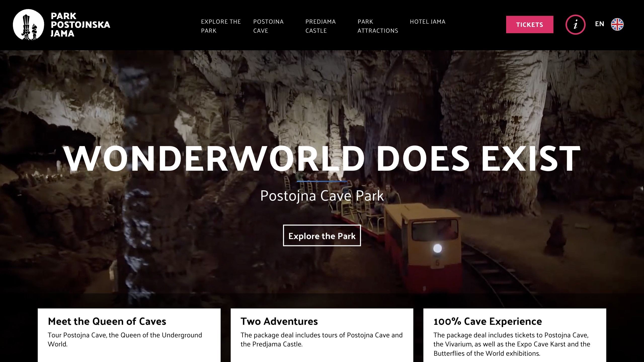Click the Explore the Park hero button
This screenshot has height=362, width=644.
[322, 236]
